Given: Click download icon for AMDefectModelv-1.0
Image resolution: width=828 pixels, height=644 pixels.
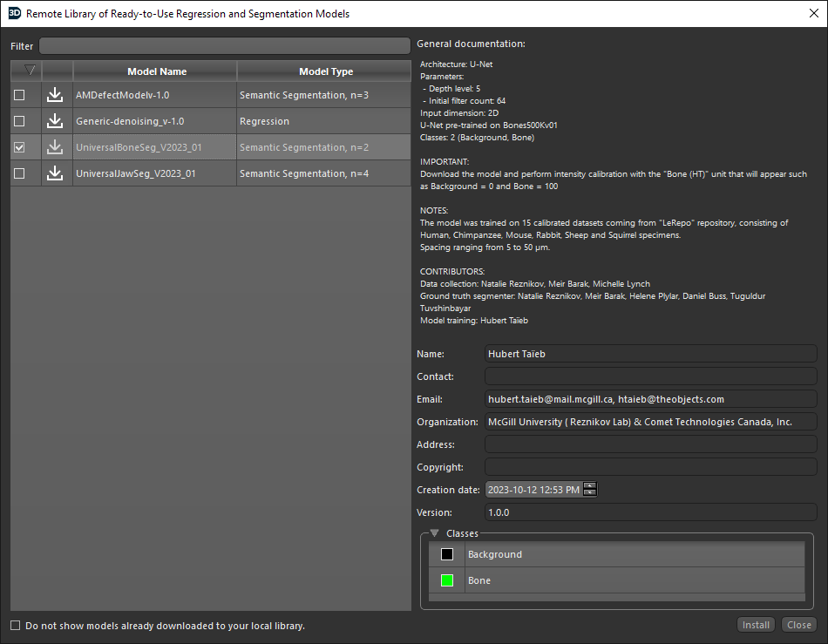Looking at the screenshot, I should click(55, 95).
